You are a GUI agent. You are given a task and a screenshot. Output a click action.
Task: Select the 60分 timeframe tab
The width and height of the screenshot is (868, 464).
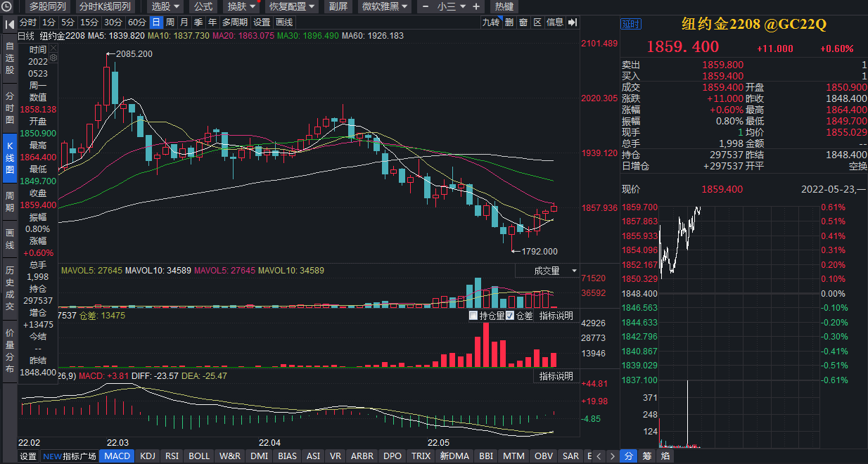click(x=137, y=22)
